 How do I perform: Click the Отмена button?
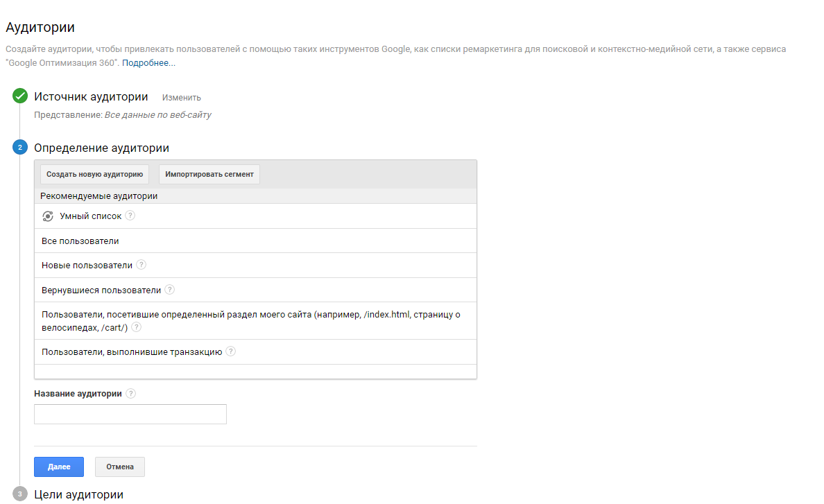click(120, 467)
